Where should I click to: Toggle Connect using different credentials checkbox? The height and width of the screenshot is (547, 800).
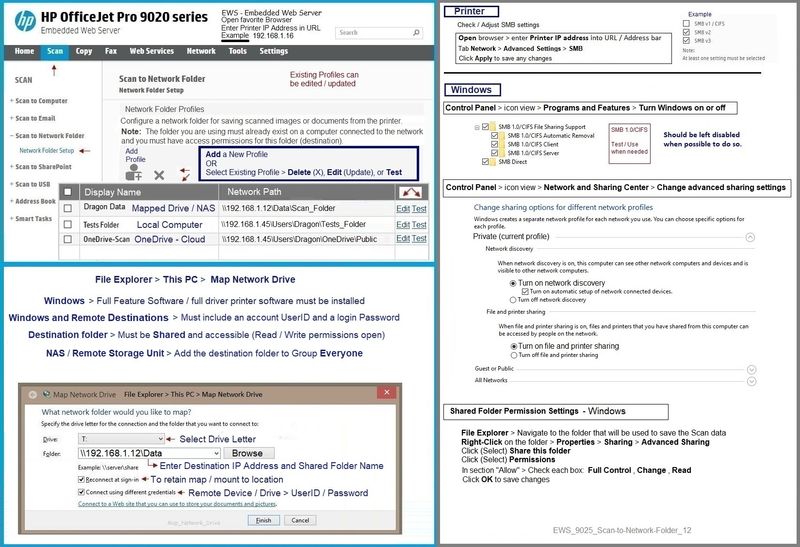pos(81,492)
